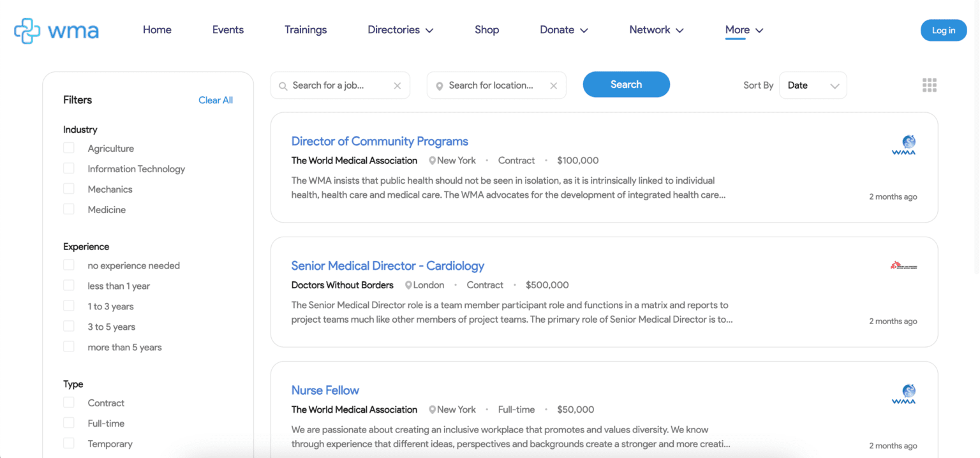Enable the Full-time type filter
The height and width of the screenshot is (458, 980).
click(69, 423)
